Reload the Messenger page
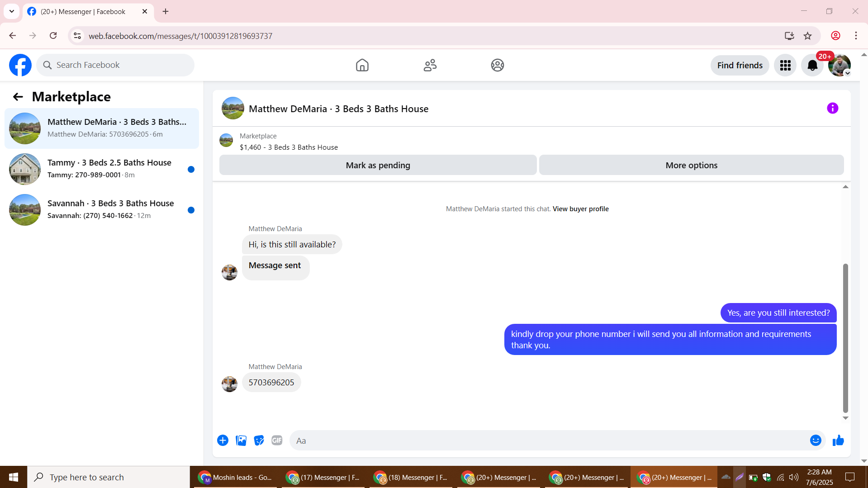868x488 pixels. (53, 36)
